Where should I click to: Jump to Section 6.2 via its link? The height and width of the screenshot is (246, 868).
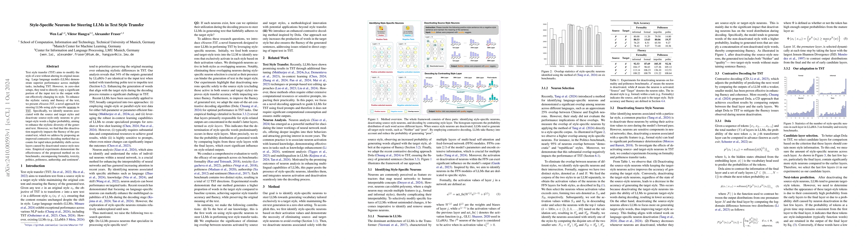point(103,86)
